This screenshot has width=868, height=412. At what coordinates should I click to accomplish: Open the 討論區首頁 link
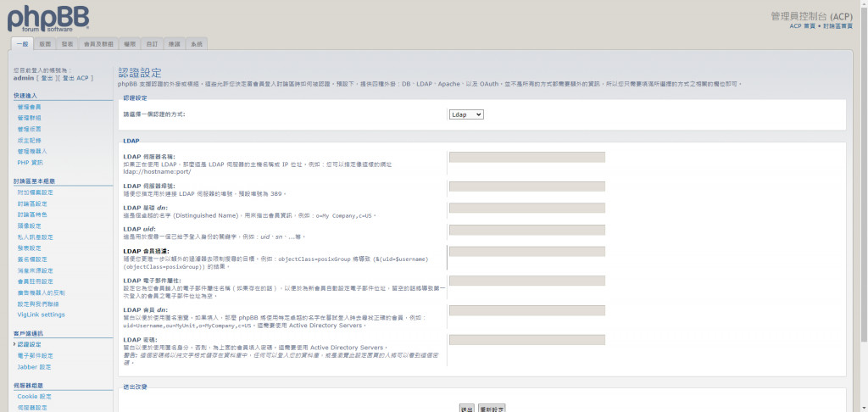[x=837, y=26]
